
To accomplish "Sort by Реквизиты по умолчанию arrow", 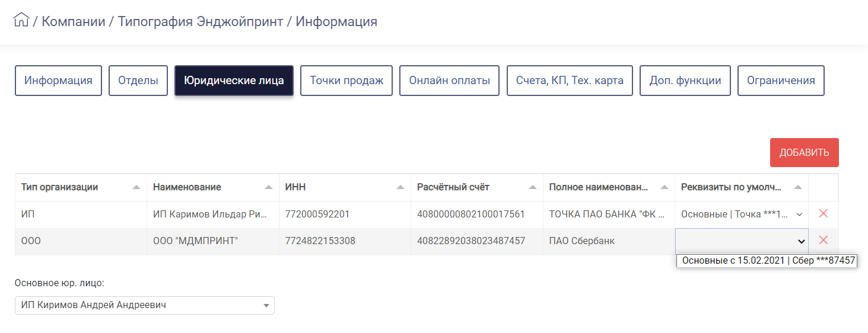I will pyautogui.click(x=797, y=187).
